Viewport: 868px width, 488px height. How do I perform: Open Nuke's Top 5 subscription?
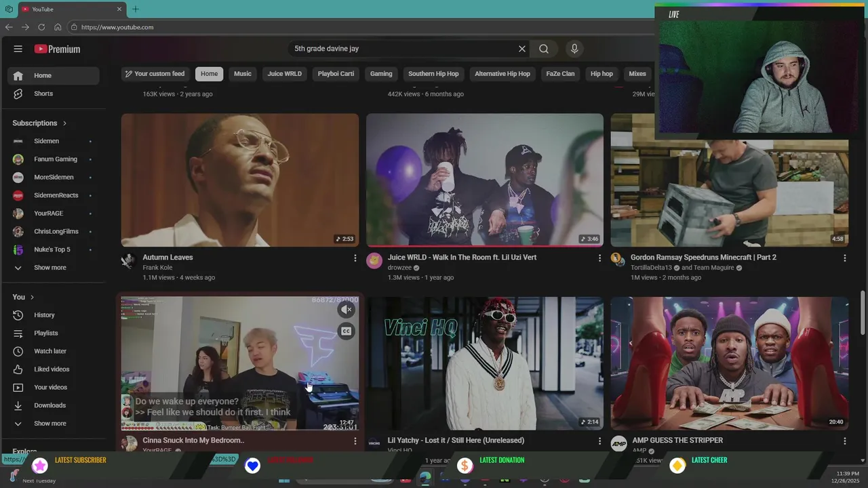(x=53, y=249)
